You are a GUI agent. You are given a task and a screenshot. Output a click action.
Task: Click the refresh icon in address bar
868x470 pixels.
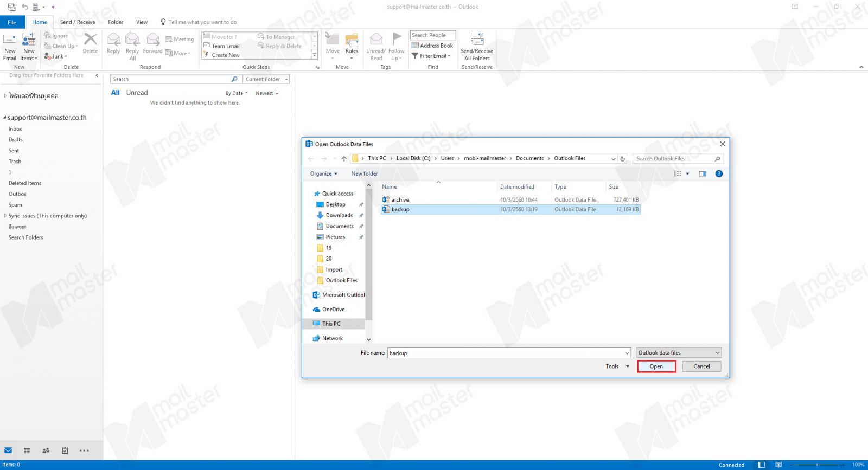coord(623,159)
